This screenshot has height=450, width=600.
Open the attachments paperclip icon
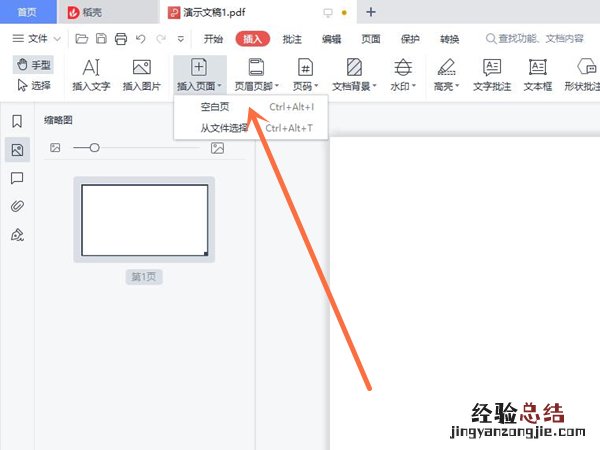(17, 206)
